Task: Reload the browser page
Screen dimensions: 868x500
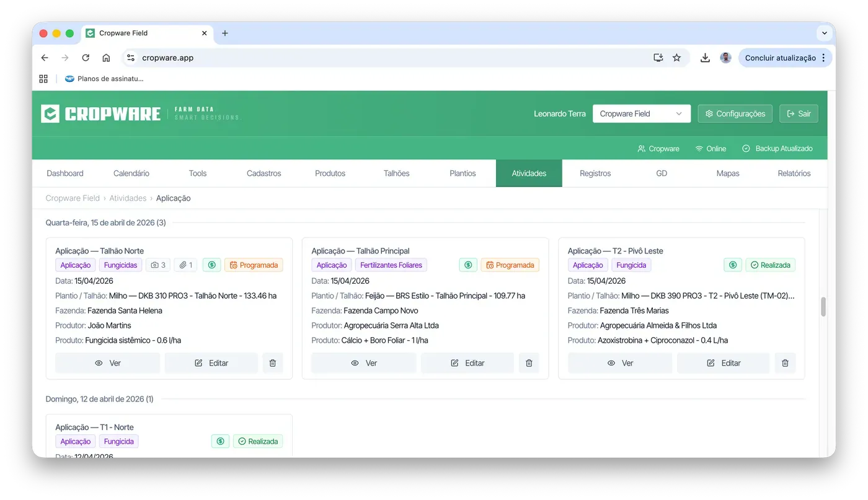Action: (x=86, y=58)
